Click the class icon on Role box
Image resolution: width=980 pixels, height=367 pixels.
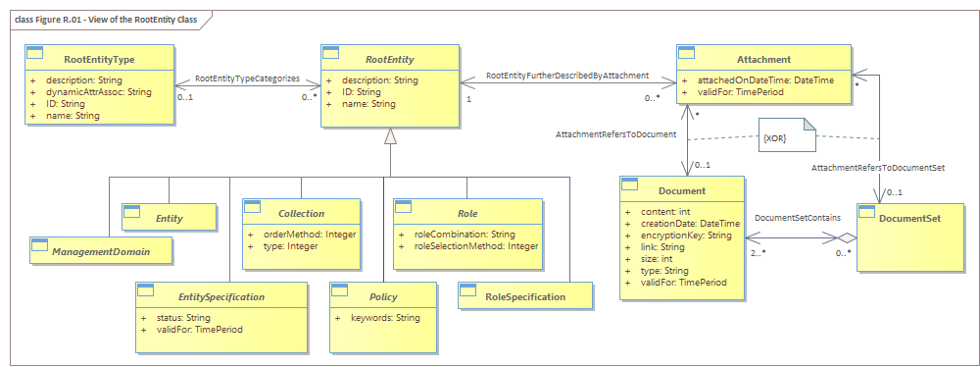(x=404, y=207)
